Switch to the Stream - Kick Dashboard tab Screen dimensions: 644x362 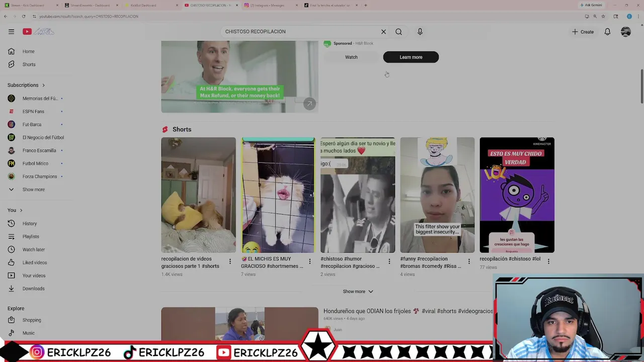coord(30,6)
